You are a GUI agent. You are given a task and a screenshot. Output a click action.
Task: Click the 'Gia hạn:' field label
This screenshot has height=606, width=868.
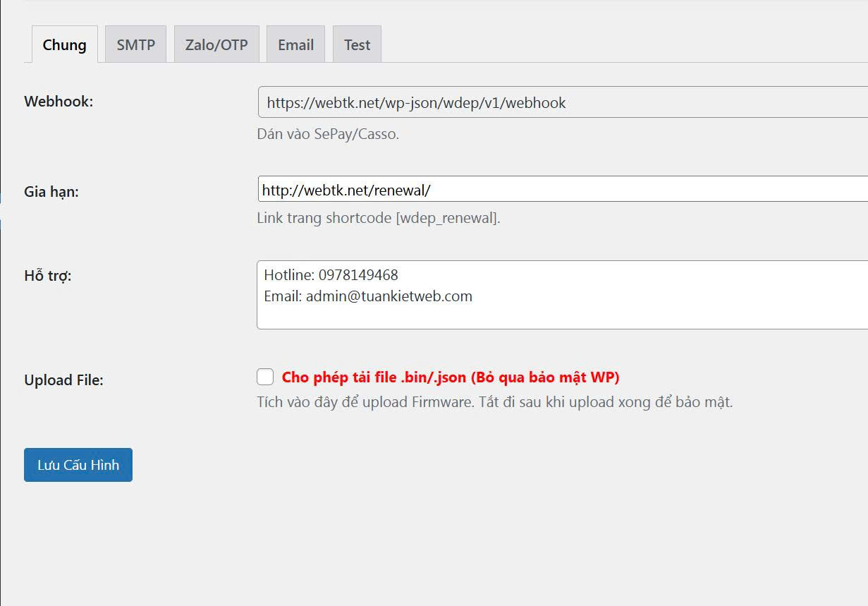pos(51,191)
